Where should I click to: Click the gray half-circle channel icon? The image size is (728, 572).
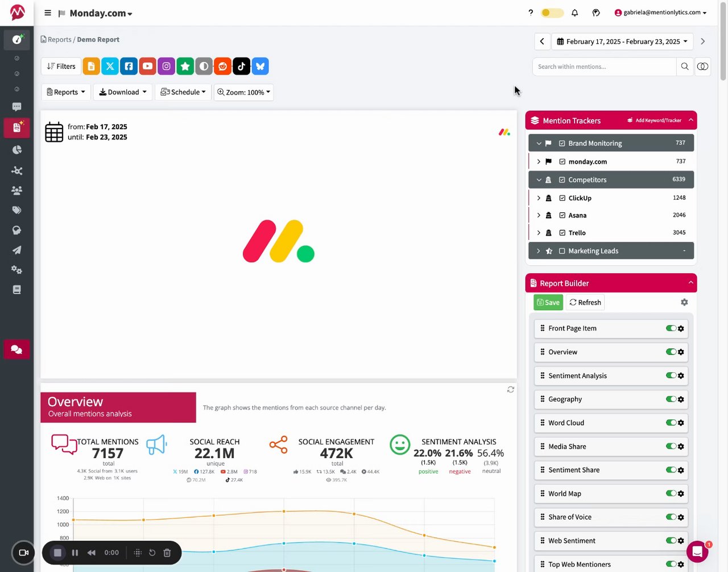[204, 66]
